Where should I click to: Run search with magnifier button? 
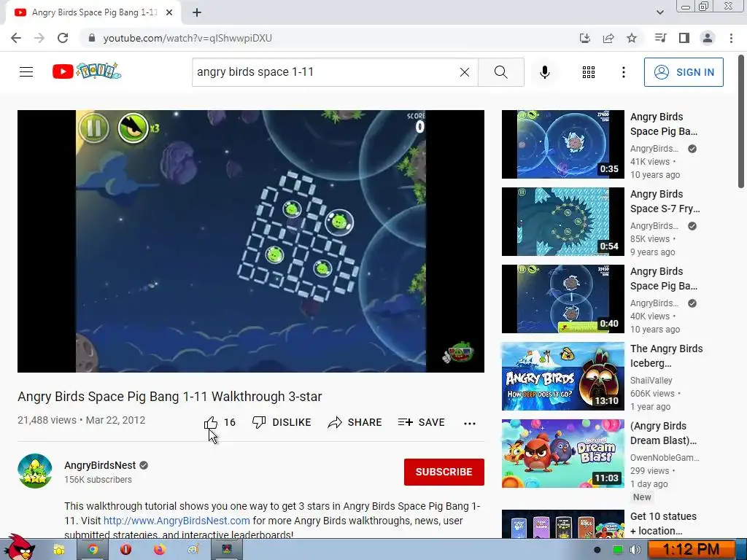500,72
